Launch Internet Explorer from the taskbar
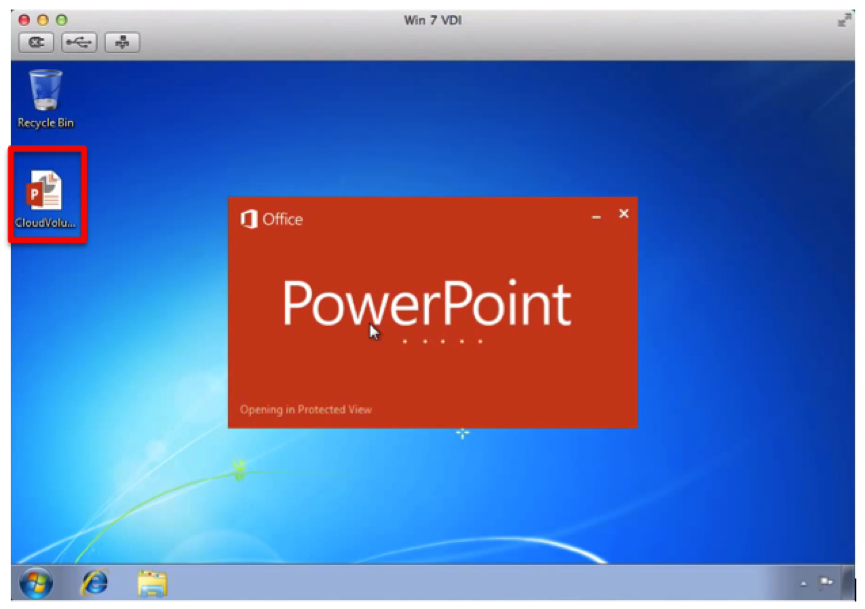This screenshot has height=609, width=865. click(x=95, y=583)
